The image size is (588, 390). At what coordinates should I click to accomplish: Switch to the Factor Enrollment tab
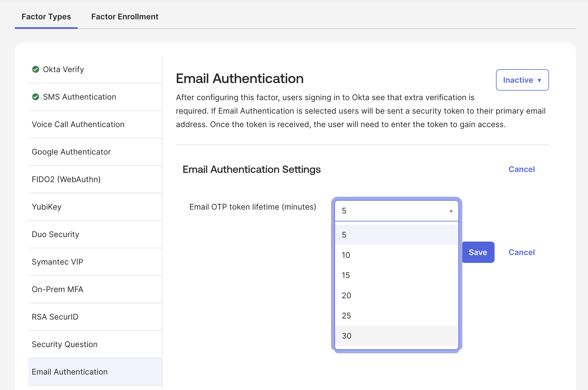[125, 17]
